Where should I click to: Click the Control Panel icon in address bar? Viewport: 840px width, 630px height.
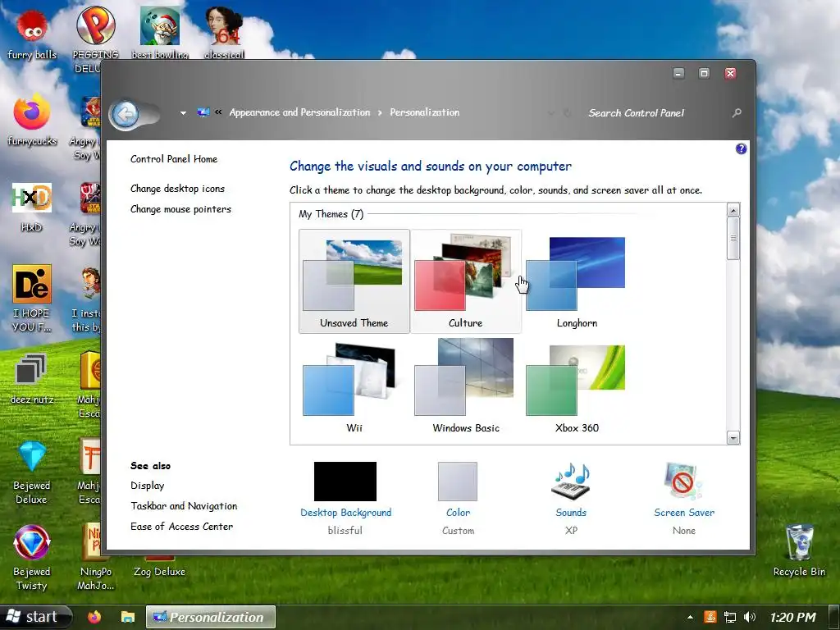point(203,112)
